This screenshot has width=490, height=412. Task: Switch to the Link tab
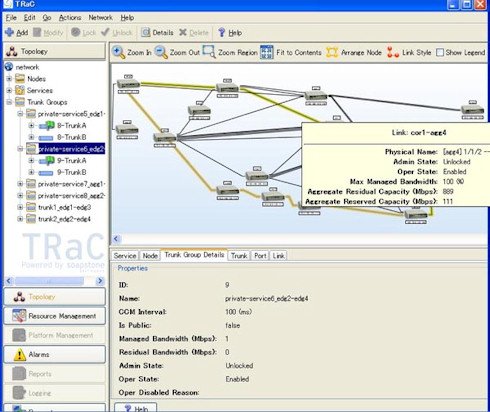tap(278, 256)
